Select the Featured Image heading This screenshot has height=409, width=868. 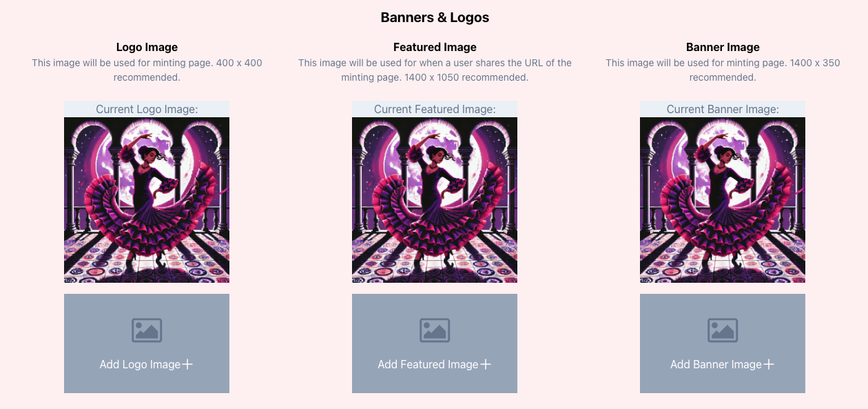tap(435, 47)
